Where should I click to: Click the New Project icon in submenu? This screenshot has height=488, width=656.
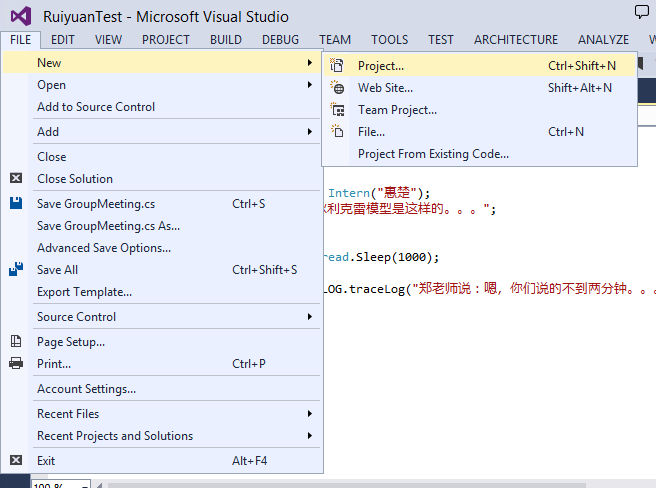[337, 66]
